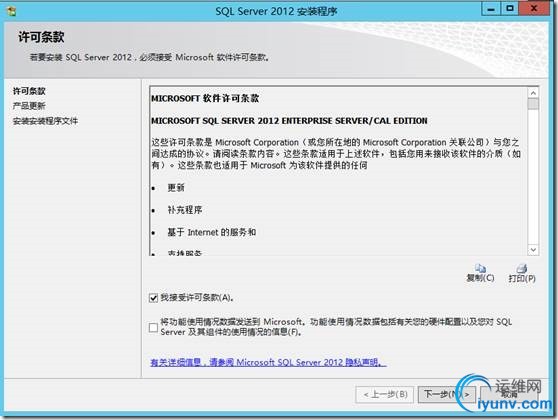Click the Cancel (取消) button
The width and height of the screenshot is (558, 420).
click(x=509, y=394)
